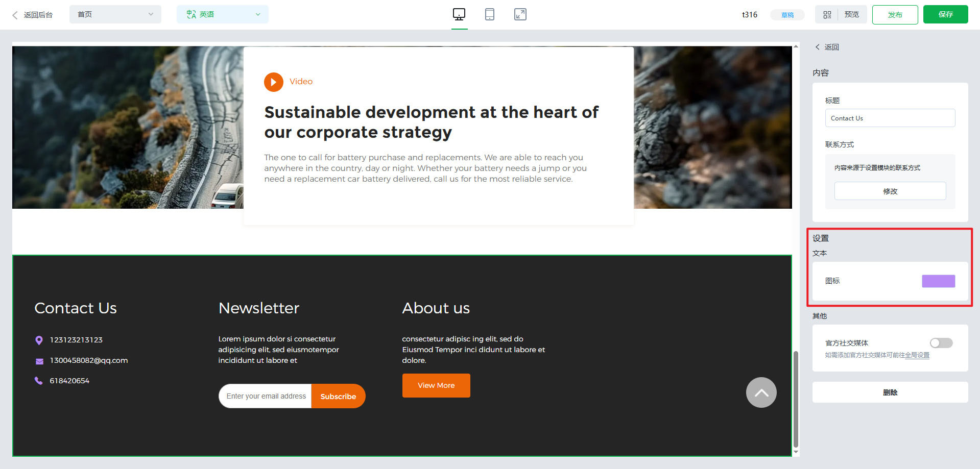The image size is (980, 469).
Task: Open the purple 图标 color swatch
Action: click(938, 281)
